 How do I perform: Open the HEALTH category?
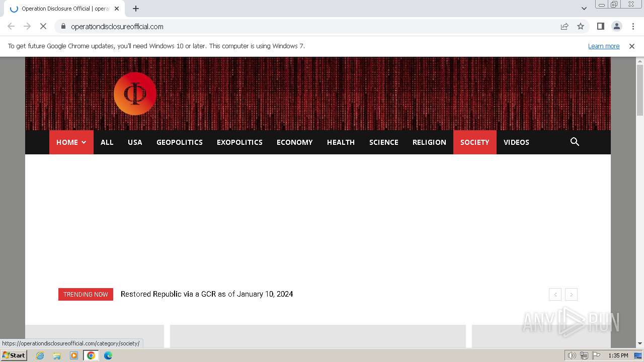click(341, 142)
